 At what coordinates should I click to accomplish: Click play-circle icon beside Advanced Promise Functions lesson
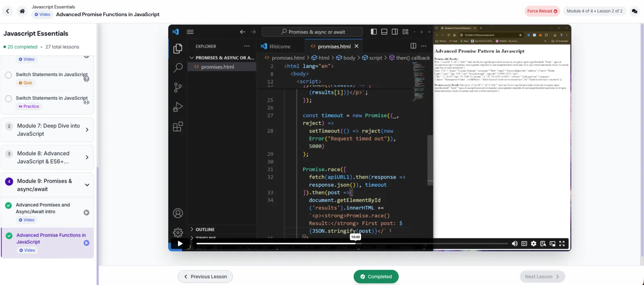(x=86, y=243)
